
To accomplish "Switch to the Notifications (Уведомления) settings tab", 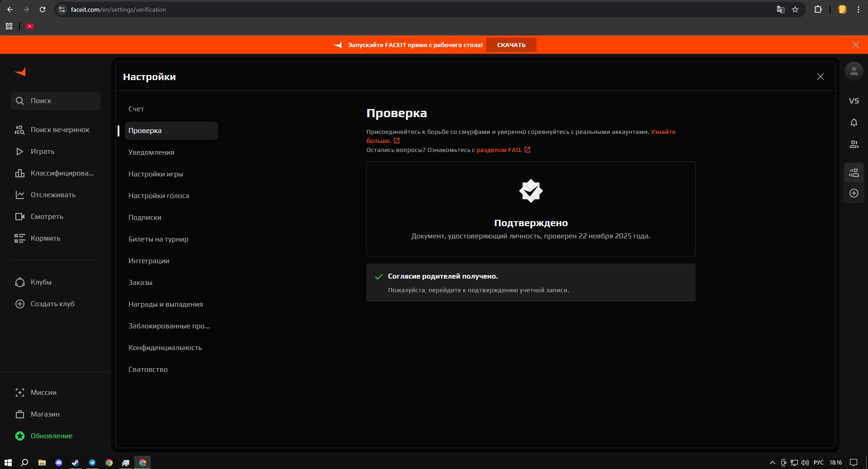I will pos(152,152).
